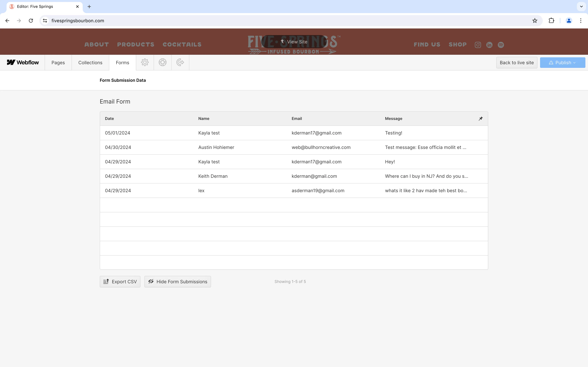Image resolution: width=588 pixels, height=367 pixels.
Task: Reload the page with the refresh icon
Action: [x=31, y=21]
